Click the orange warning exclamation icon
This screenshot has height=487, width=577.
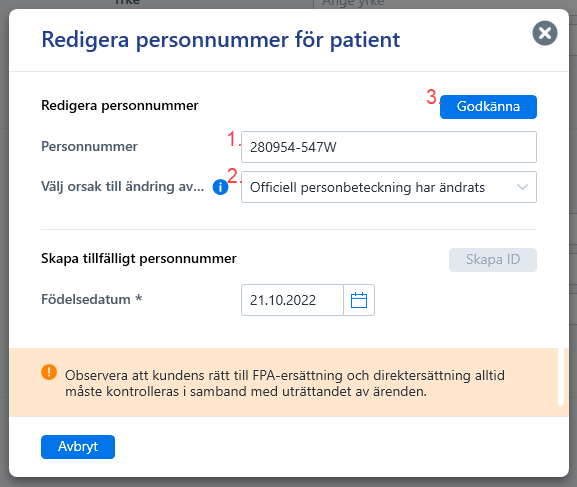(49, 372)
